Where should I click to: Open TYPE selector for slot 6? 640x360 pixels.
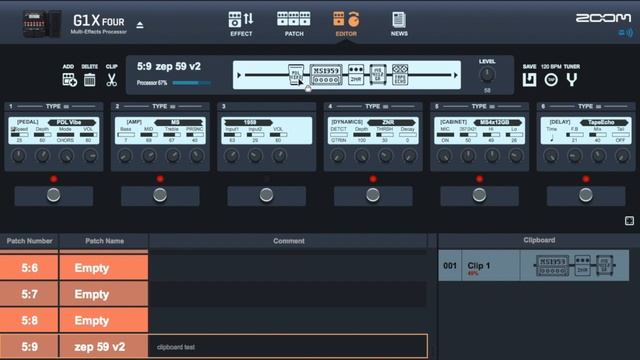589,106
